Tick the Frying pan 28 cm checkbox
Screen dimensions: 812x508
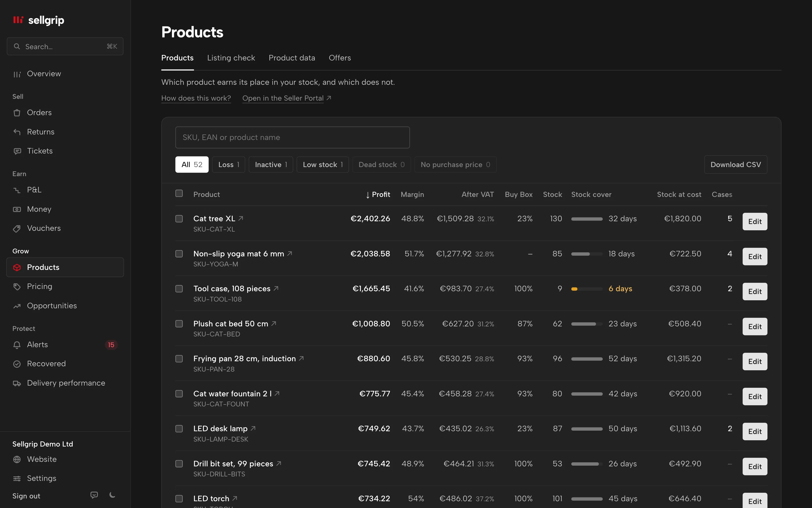tap(179, 359)
